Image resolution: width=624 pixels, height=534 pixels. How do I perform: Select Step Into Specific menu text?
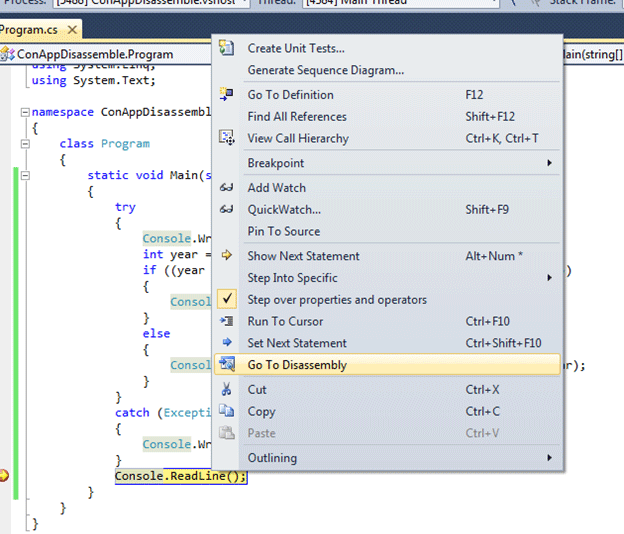coord(292,278)
